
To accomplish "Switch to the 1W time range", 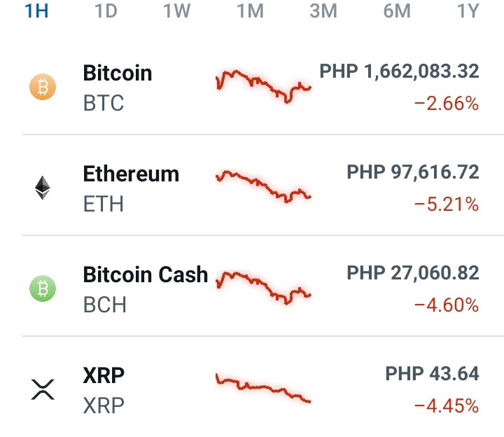I will pyautogui.click(x=177, y=11).
